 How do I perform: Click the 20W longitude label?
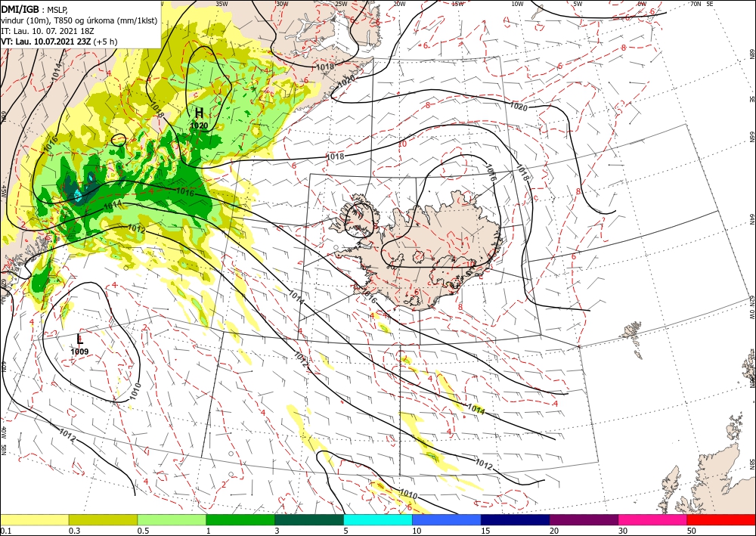tap(399, 4)
